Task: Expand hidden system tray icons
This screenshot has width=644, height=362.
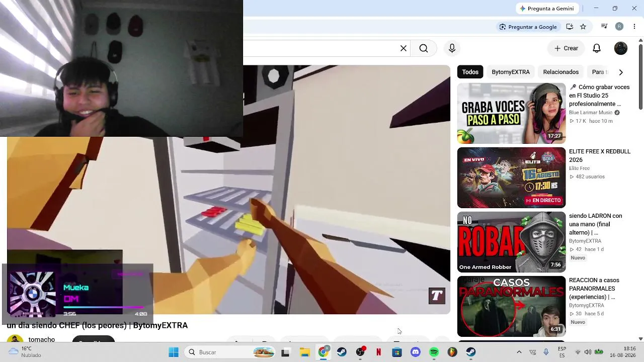Action: click(519, 352)
